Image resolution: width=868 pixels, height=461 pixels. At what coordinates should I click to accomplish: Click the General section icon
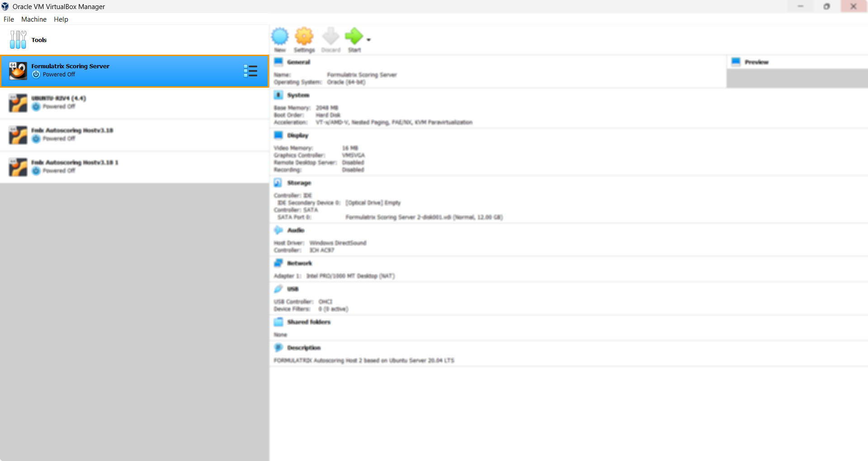coord(278,62)
